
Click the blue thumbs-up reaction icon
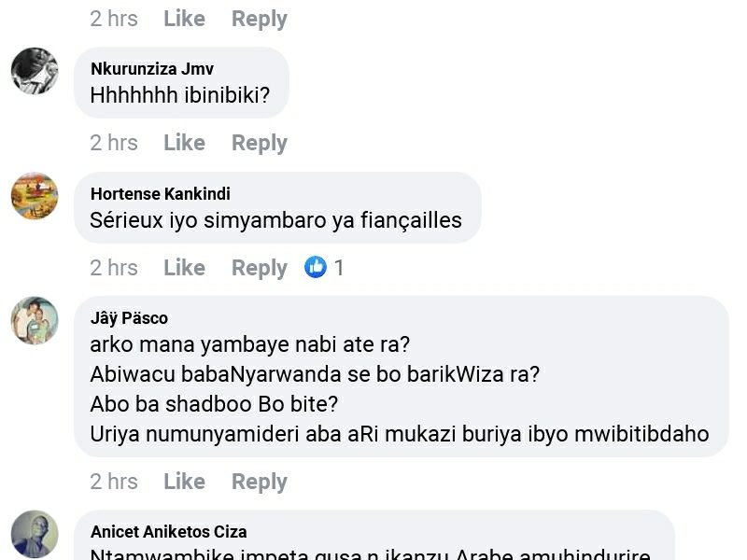pos(316,268)
